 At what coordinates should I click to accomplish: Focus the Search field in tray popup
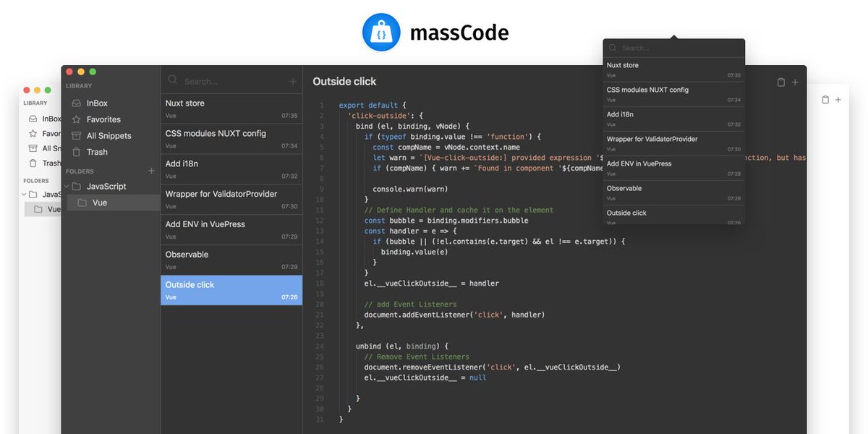[x=678, y=48]
